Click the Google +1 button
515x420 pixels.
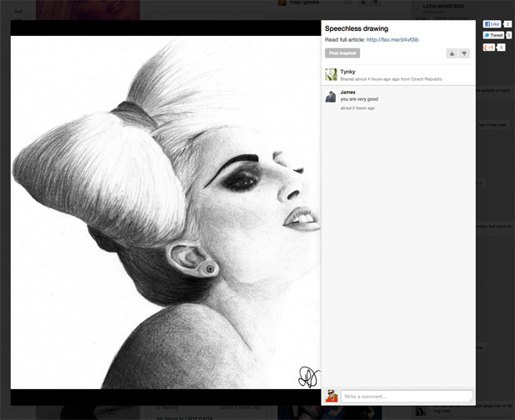point(488,47)
